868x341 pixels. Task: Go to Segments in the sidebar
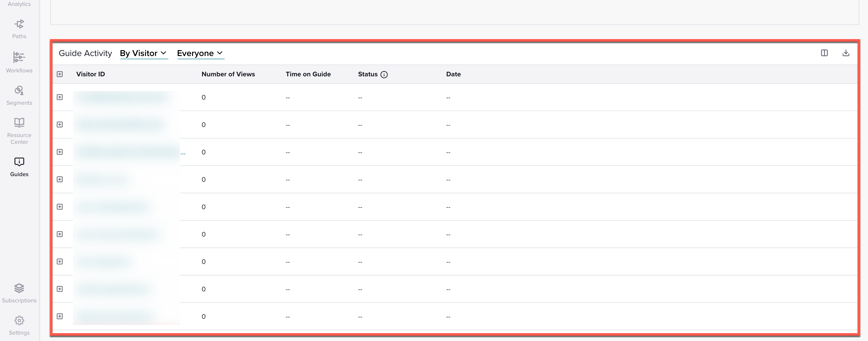pos(19,96)
